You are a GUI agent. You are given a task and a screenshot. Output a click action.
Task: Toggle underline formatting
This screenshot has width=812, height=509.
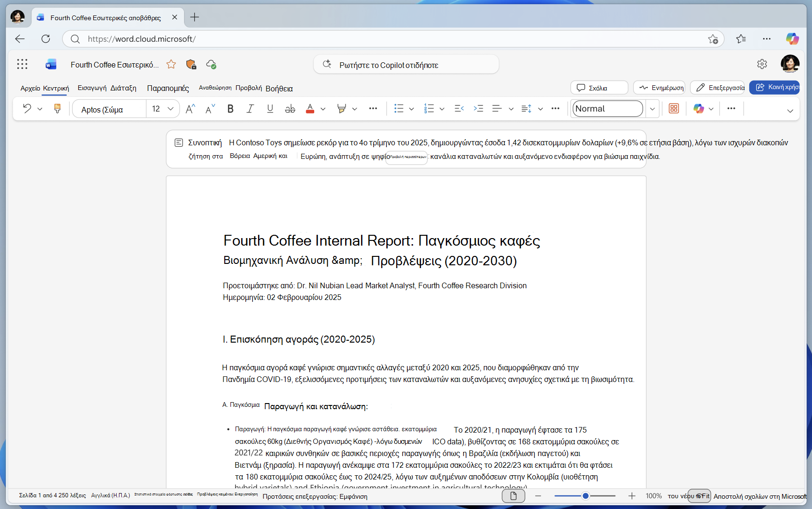click(x=270, y=109)
